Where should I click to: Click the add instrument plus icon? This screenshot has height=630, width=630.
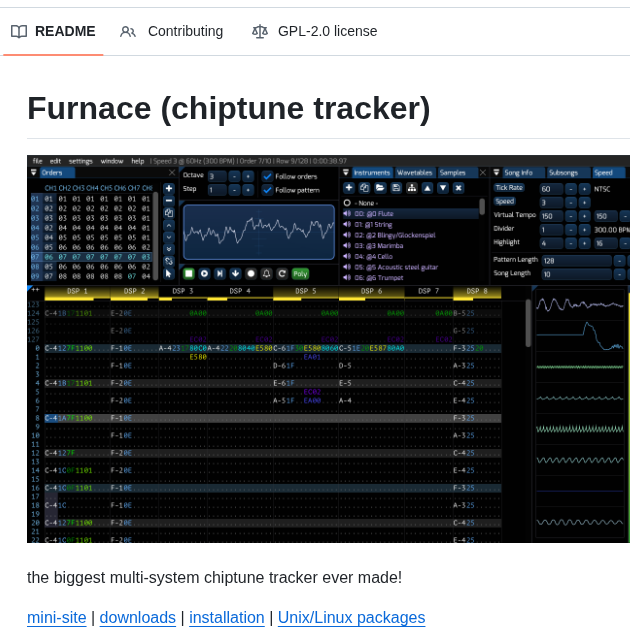348,187
